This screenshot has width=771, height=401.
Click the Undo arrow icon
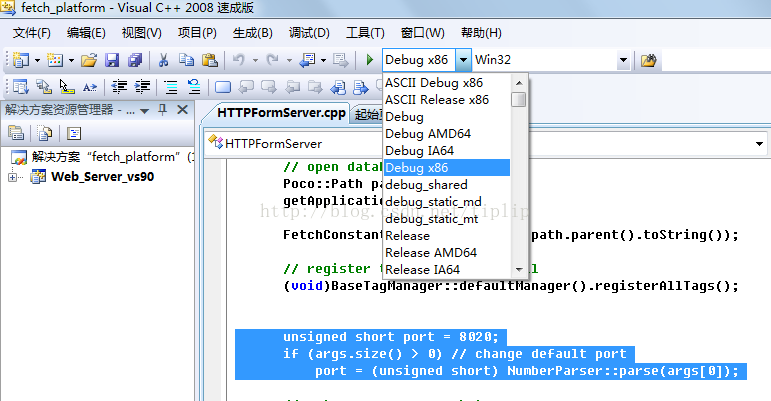[239, 60]
